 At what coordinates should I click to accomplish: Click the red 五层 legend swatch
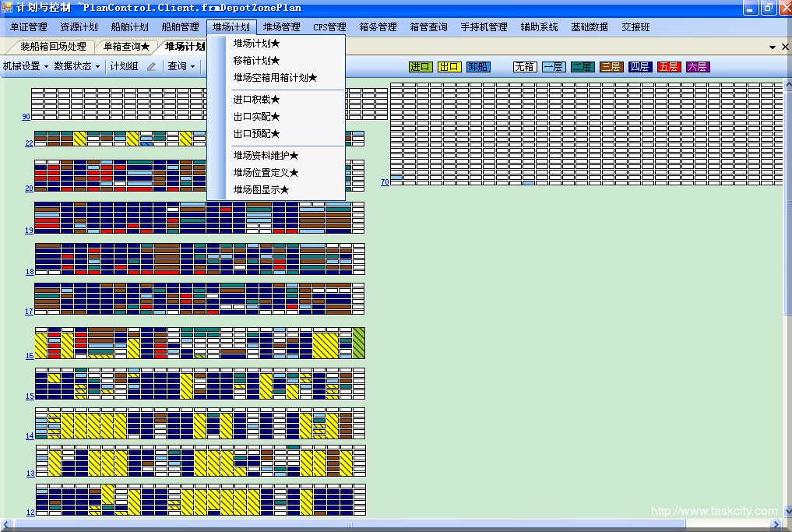(668, 67)
